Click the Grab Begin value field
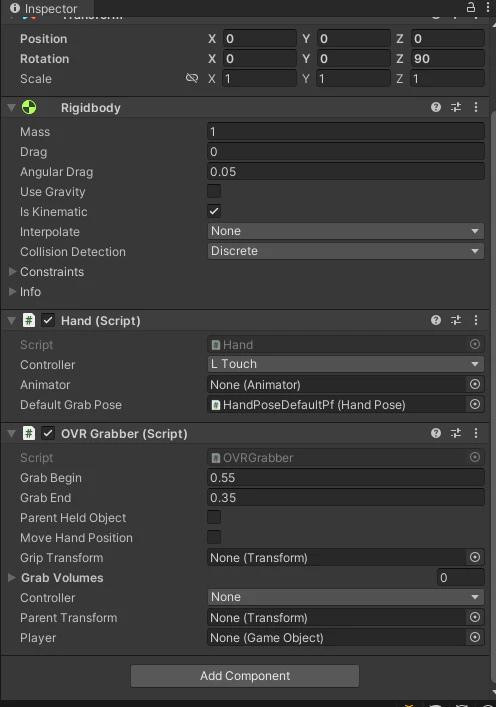The height and width of the screenshot is (707, 496). 346,477
